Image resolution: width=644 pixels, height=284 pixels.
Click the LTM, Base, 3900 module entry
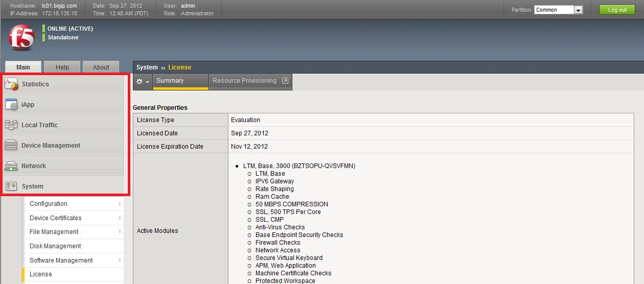pyautogui.click(x=299, y=166)
